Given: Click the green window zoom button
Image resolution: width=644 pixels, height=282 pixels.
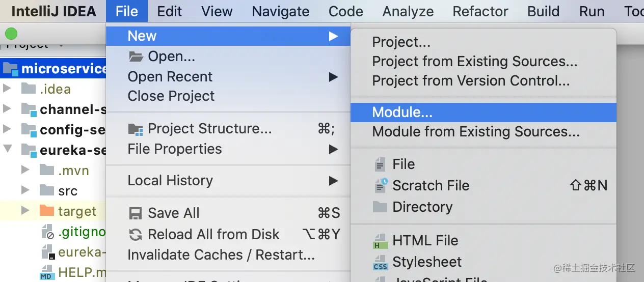Looking at the screenshot, I should pyautogui.click(x=11, y=34).
